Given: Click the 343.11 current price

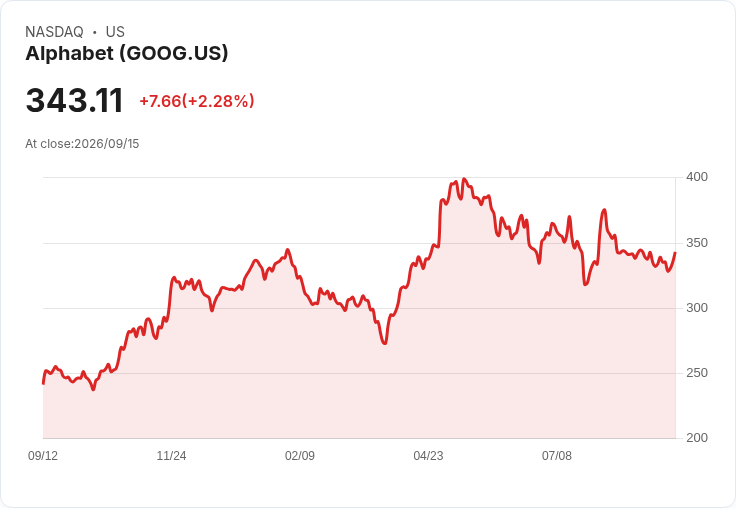Looking at the screenshot, I should click(x=74, y=100).
